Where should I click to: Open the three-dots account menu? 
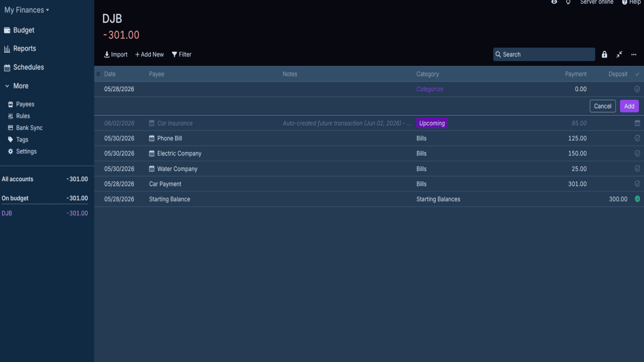634,55
